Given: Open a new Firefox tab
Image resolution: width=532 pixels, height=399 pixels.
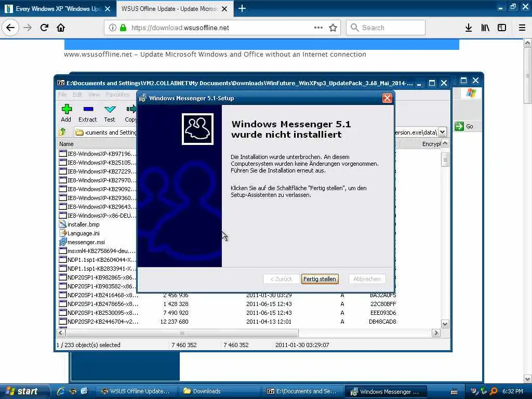Looking at the screenshot, I should point(242,8).
